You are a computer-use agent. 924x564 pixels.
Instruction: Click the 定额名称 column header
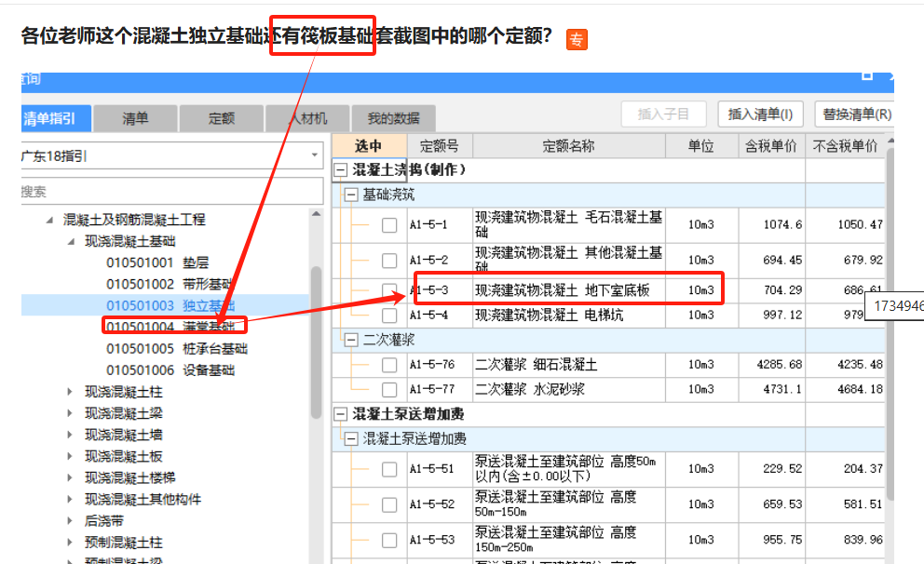[x=569, y=146]
